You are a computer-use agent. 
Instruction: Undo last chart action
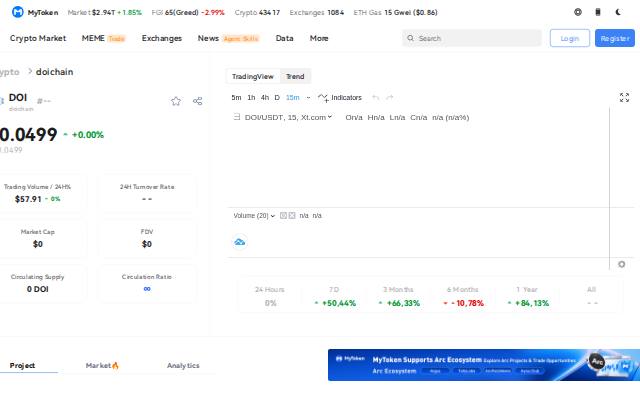tap(376, 98)
